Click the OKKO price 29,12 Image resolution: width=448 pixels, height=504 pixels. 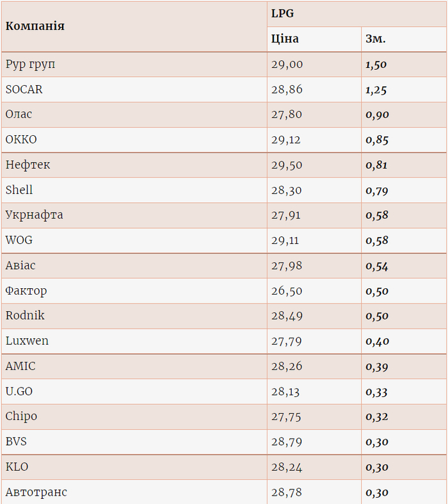tap(287, 140)
